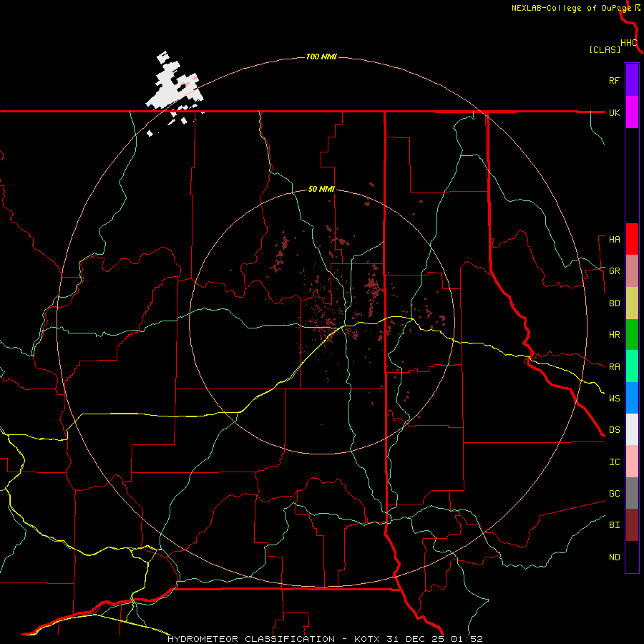Select the BD yellow legend swatch
Screen dimensions: 644x644
(x=632, y=303)
